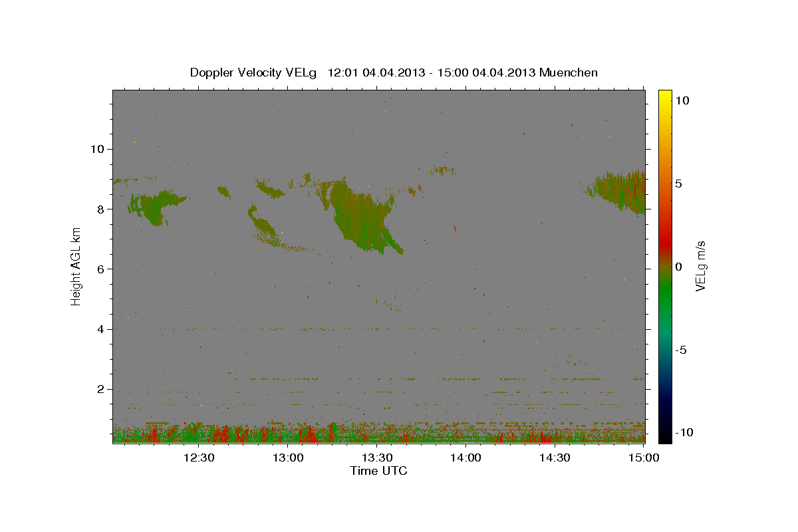This screenshot has height=532, width=798.
Task: Click the height axis label '8'
Action: coord(100,209)
